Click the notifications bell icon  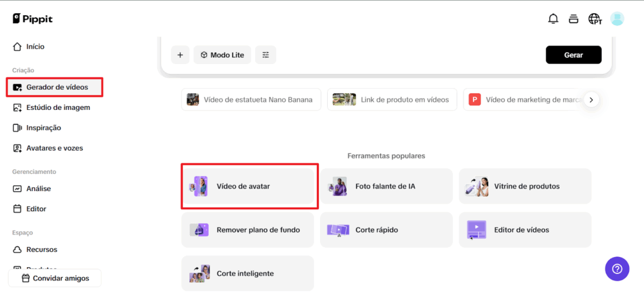click(553, 19)
